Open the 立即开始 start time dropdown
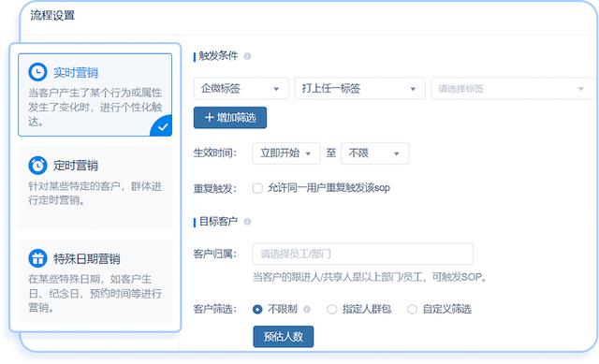 286,153
